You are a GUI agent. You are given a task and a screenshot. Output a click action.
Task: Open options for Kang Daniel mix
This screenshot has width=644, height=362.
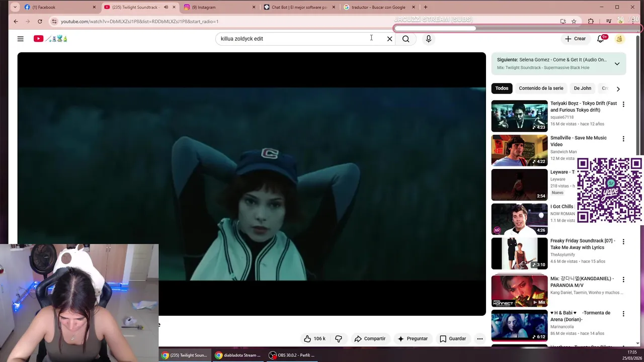(x=623, y=280)
